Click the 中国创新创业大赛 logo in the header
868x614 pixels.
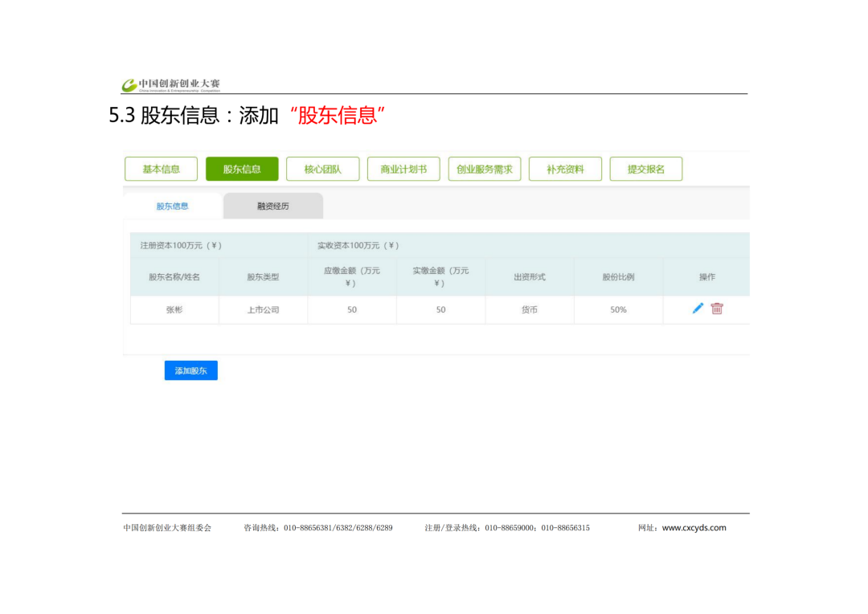(x=170, y=84)
